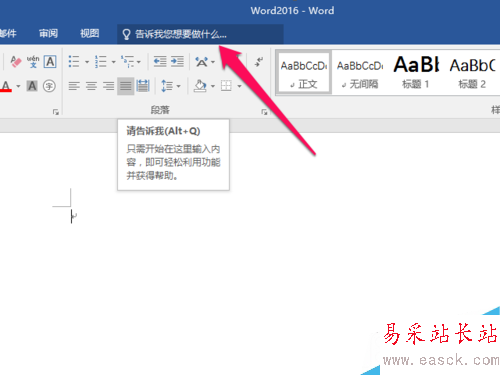Screen dimensions: 500x375
Task: Apply bullet list
Action: click(74, 62)
